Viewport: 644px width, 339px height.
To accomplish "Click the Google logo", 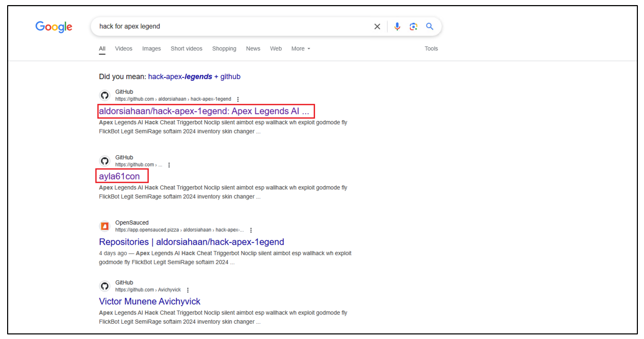I will 53,27.
